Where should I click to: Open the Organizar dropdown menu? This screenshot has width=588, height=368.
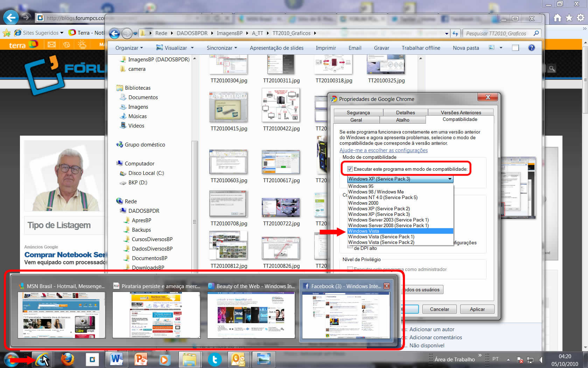[x=129, y=48]
